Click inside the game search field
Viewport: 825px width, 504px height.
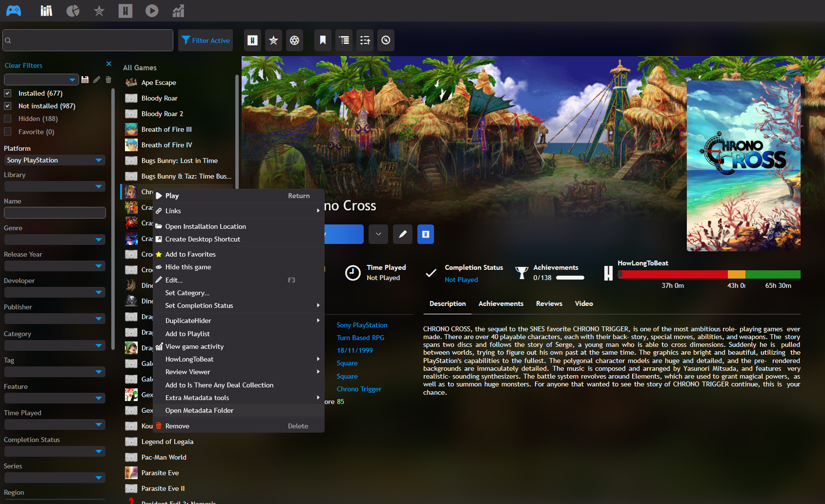pyautogui.click(x=88, y=40)
